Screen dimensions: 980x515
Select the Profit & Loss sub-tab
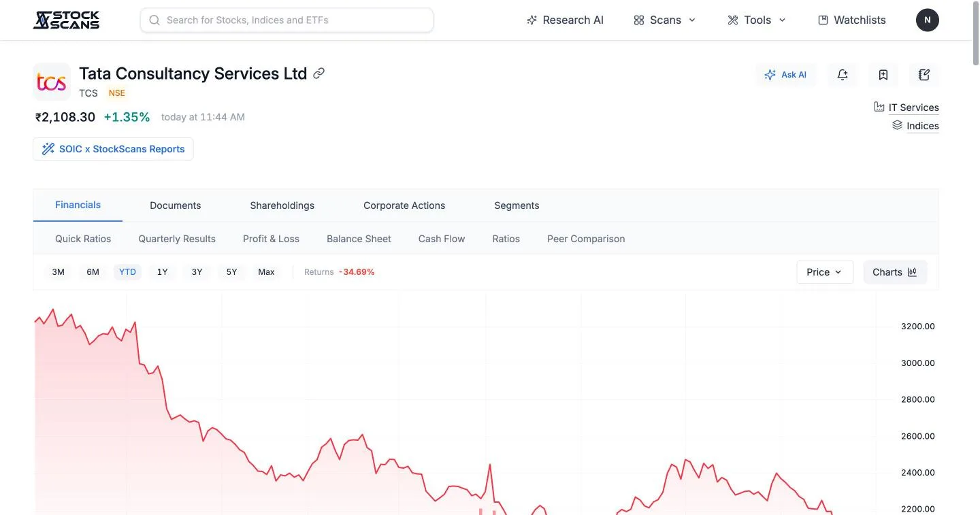tap(271, 239)
